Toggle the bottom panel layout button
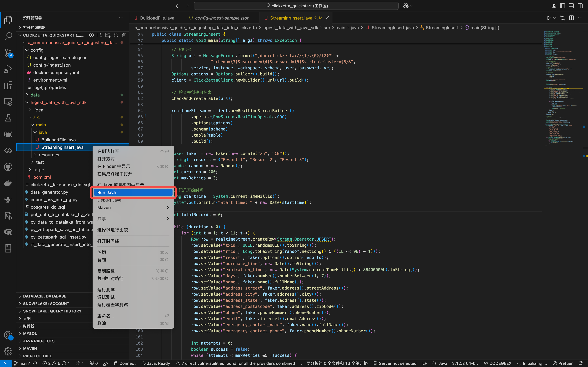Image resolution: width=588 pixels, height=367 pixels. 571,6
